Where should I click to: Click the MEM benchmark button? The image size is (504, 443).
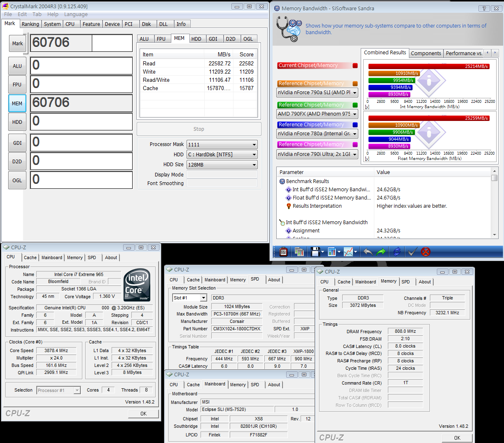click(x=17, y=104)
